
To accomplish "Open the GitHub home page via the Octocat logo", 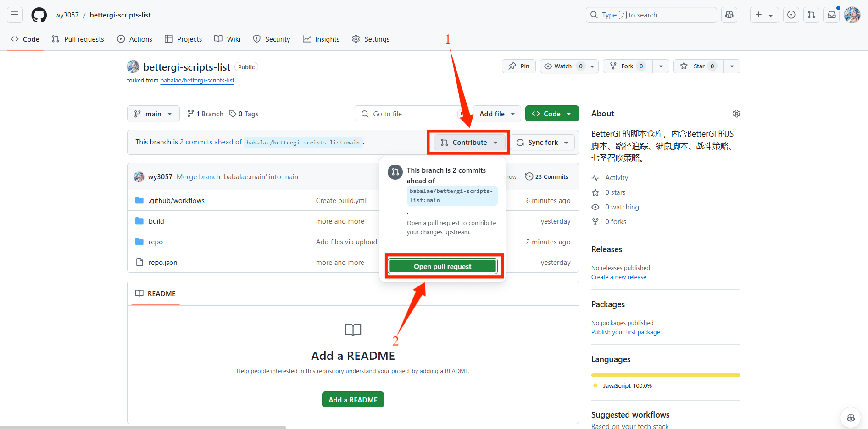I will pyautogui.click(x=39, y=15).
